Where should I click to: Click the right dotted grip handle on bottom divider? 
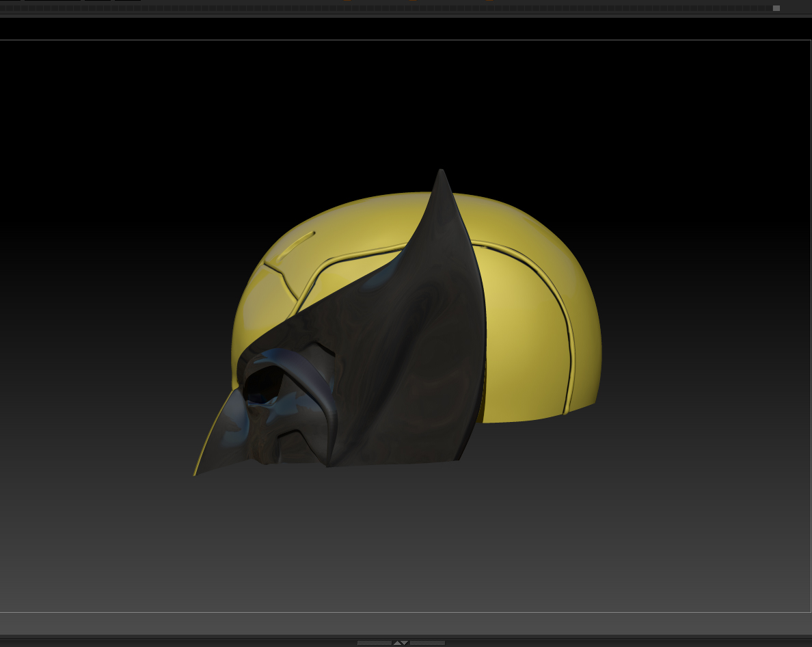point(427,643)
